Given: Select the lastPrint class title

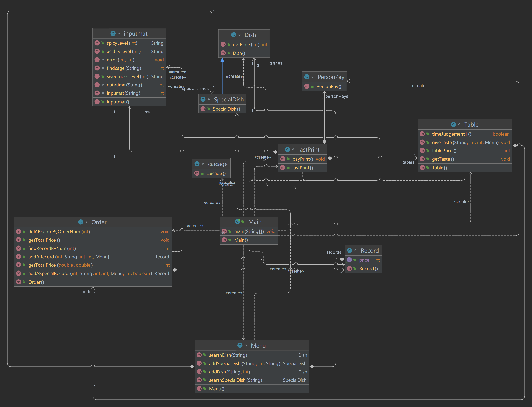Looking at the screenshot, I should point(309,149).
